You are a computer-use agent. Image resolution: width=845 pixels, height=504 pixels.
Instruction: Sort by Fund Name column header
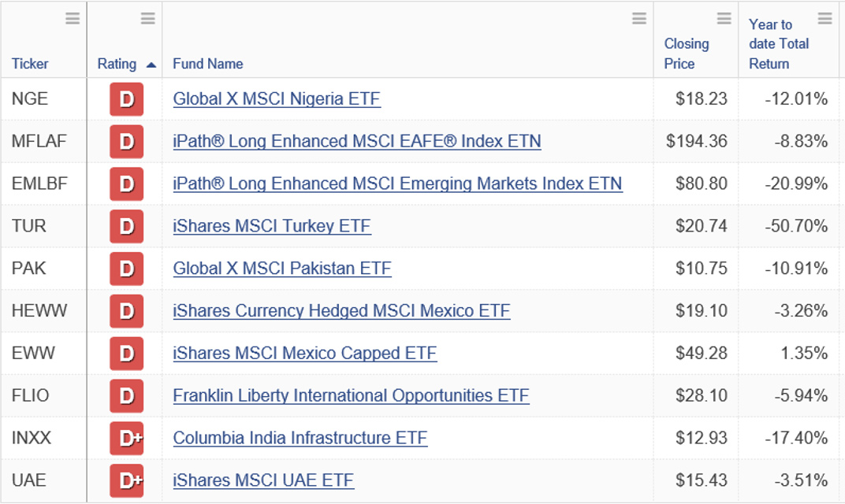[207, 64]
